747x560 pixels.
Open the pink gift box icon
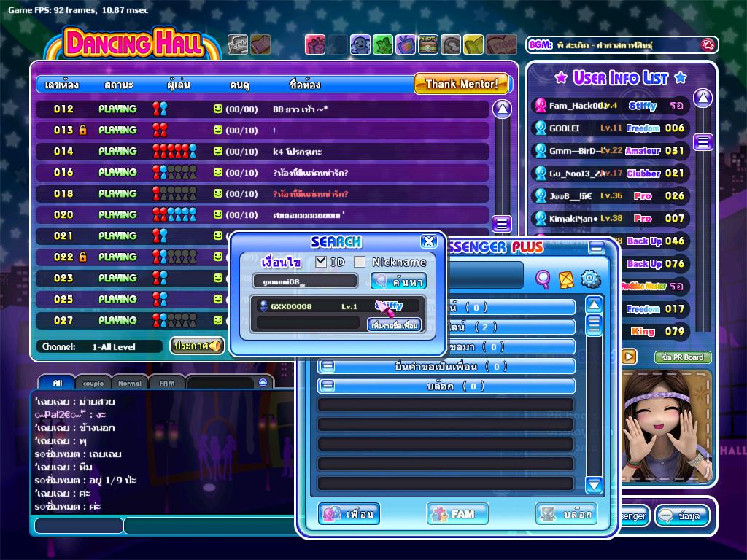pos(315,44)
